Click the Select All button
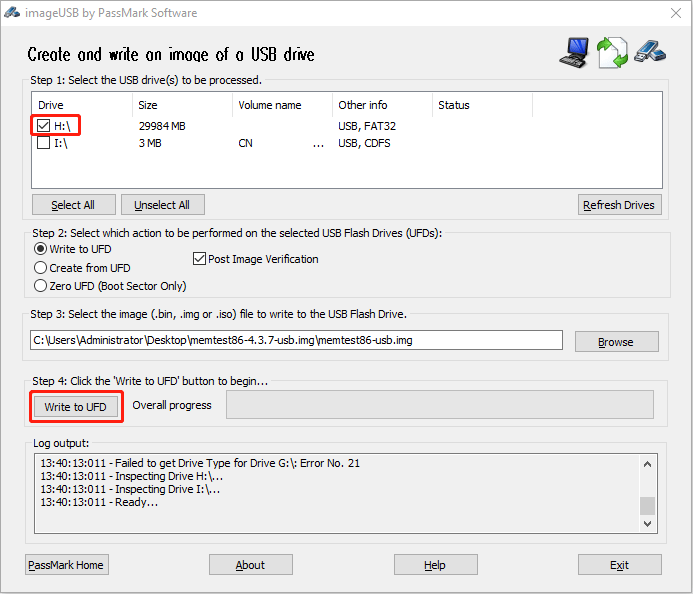 74,205
